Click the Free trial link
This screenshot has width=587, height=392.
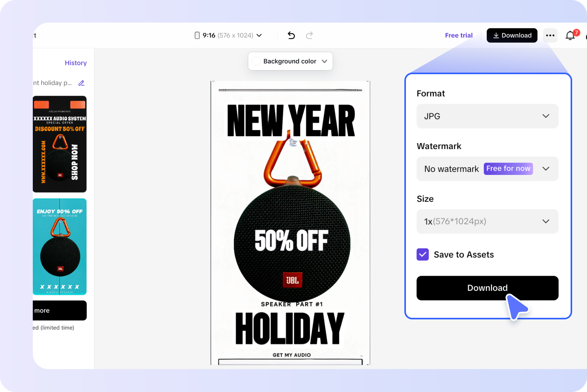click(459, 36)
